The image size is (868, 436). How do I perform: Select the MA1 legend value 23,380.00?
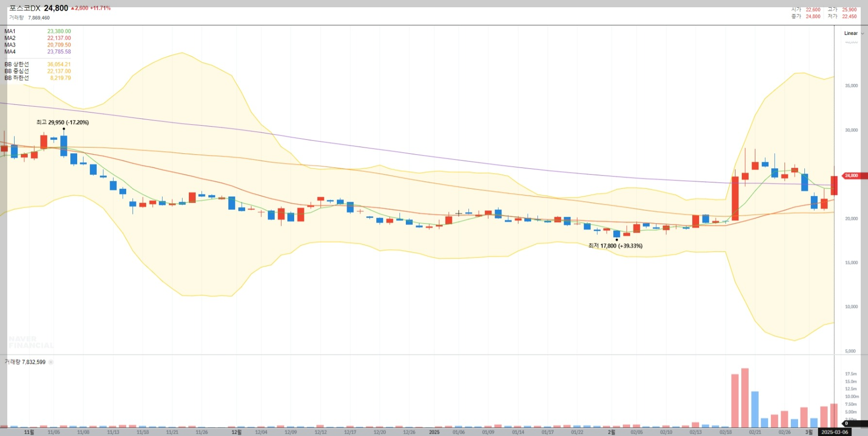59,32
